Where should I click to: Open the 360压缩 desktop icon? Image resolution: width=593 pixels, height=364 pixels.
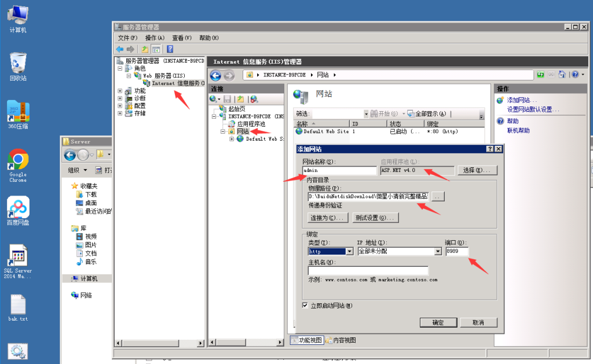[18, 112]
